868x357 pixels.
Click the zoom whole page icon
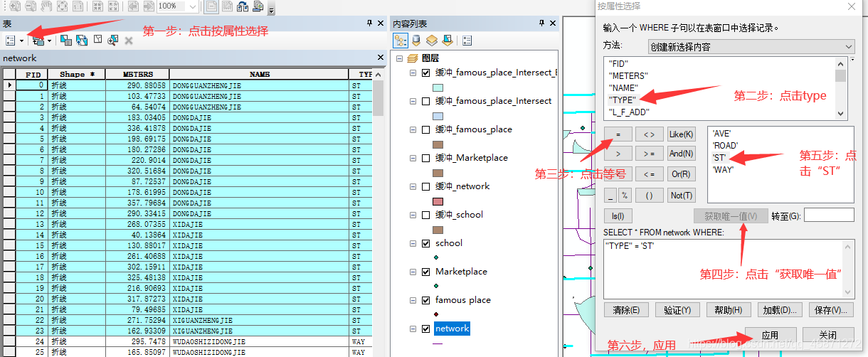point(61,6)
